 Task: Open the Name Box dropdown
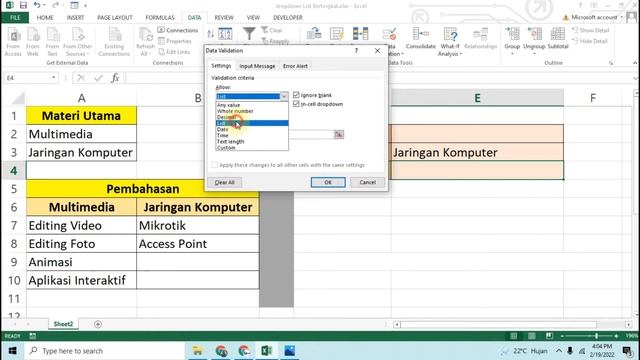[53, 78]
